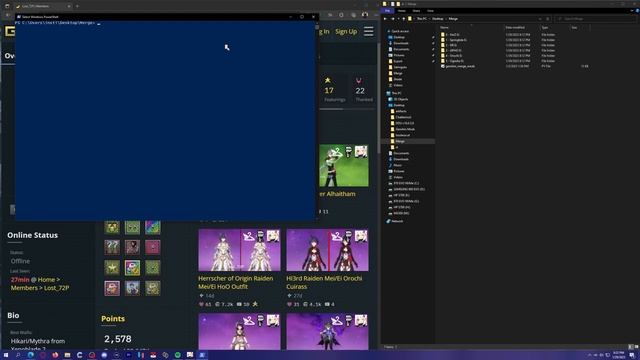Switch Explorer to large icons view via status bar toggle
The width and height of the screenshot is (640, 360).
tap(636, 347)
